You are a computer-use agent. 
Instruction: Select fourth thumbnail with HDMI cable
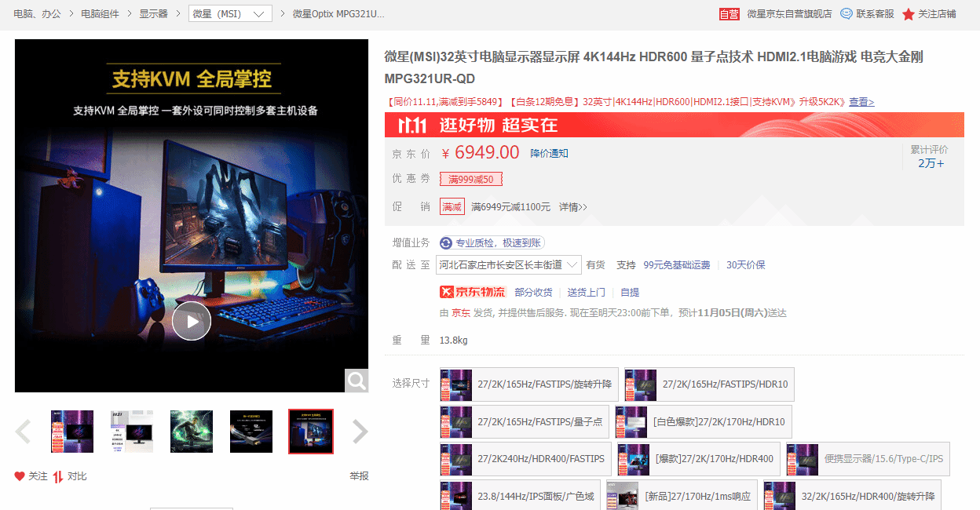coord(251,432)
